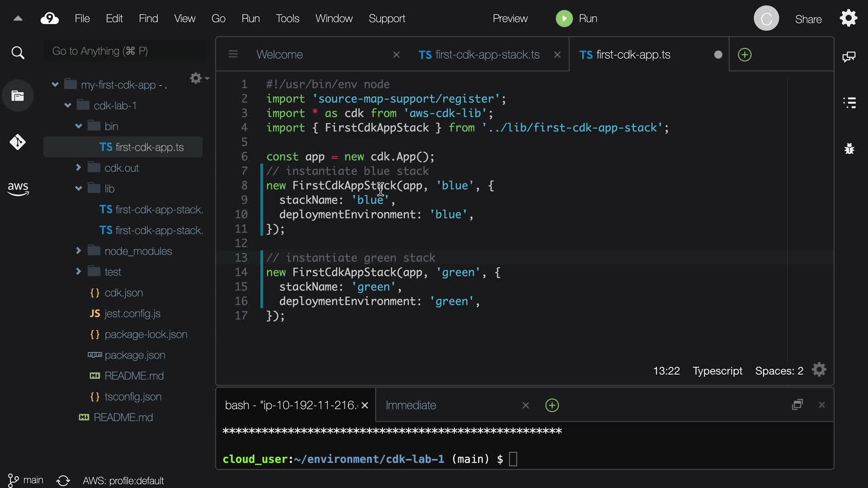Click Preview in the top bar
This screenshot has height=488, width=868.
[510, 19]
